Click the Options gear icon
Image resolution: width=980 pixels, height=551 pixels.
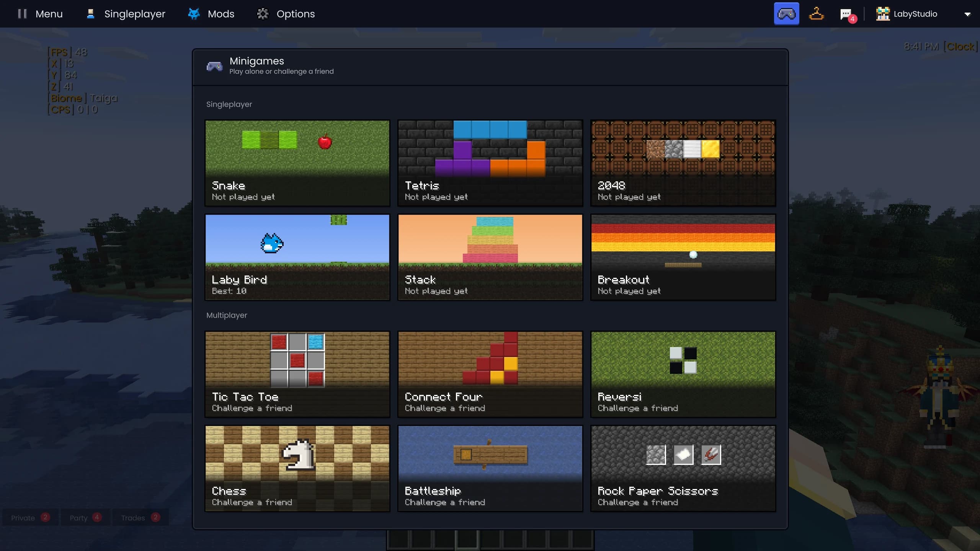263,14
